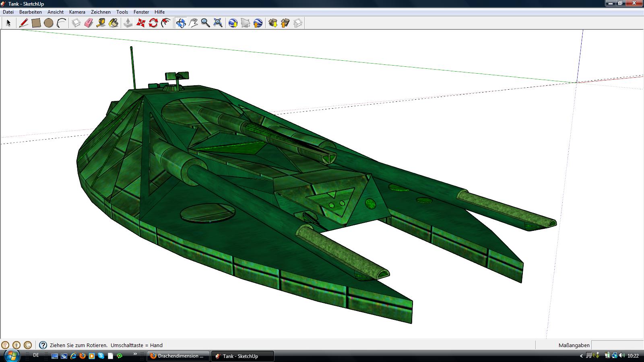Click the help question mark in status bar
This screenshot has height=362, width=644.
point(43,345)
